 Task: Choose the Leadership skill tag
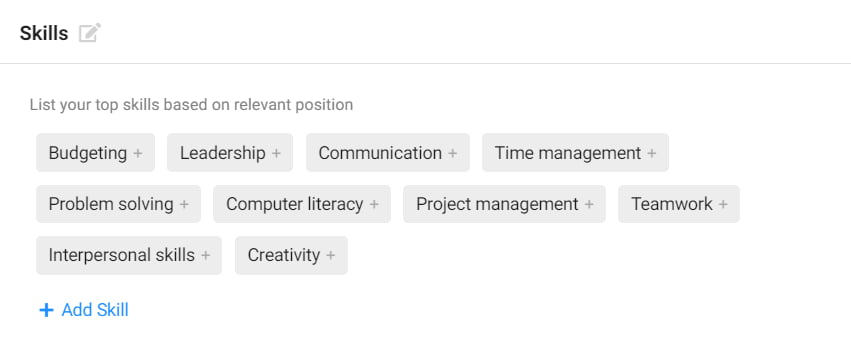pyautogui.click(x=230, y=153)
